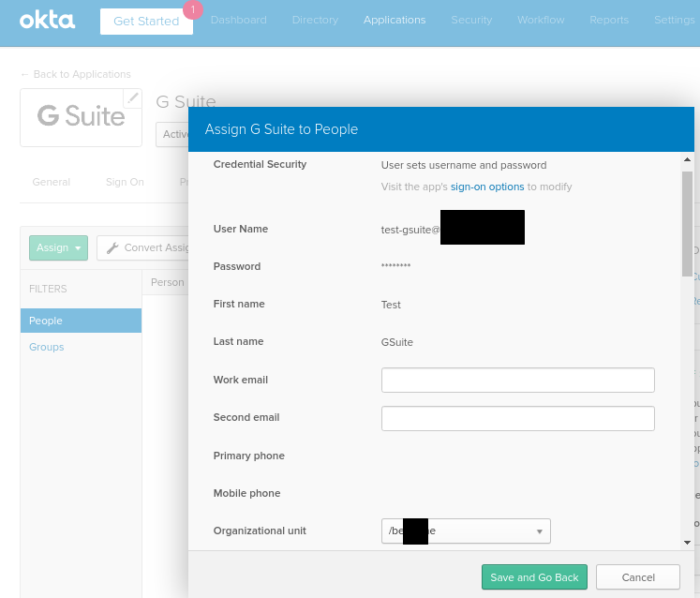Open the Assign dropdown button
The image size is (700, 598).
pyautogui.click(x=58, y=247)
